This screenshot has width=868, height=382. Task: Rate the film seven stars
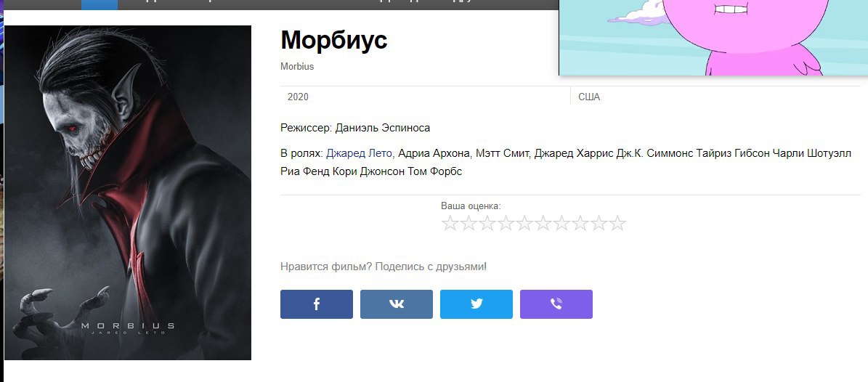point(561,224)
